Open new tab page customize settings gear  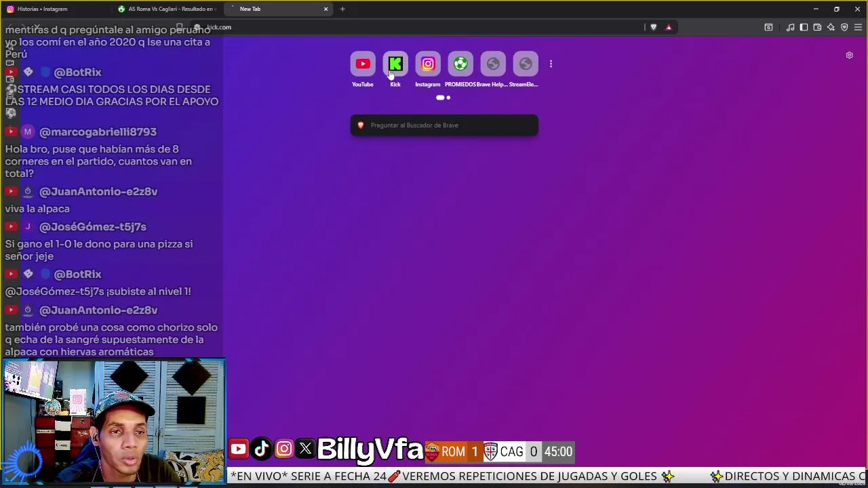[x=849, y=56]
